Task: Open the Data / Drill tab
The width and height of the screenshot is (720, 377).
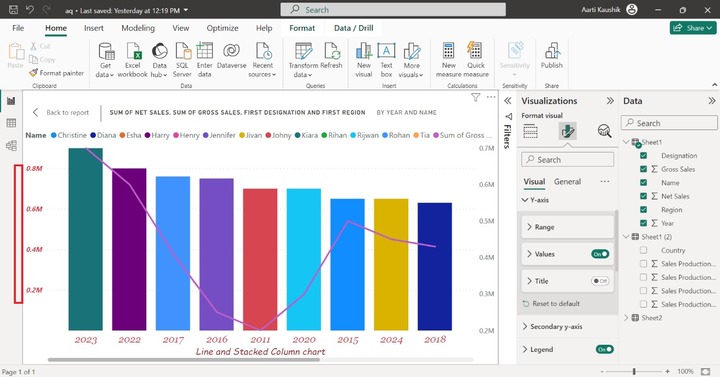Action: [x=354, y=28]
